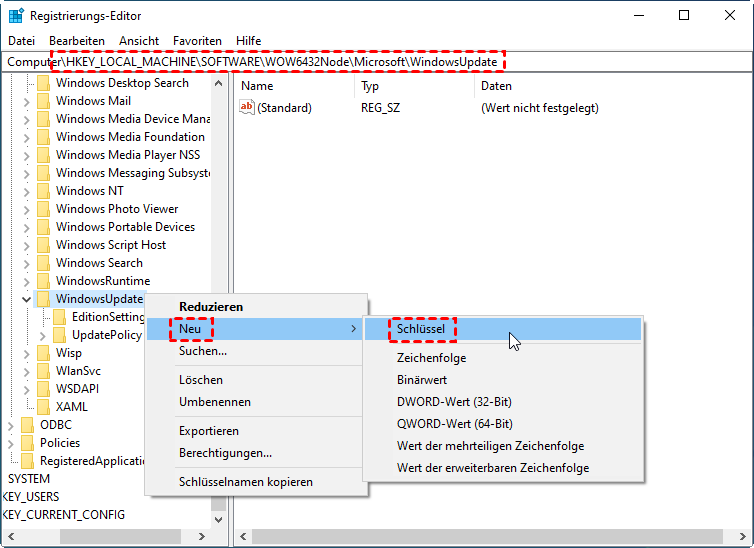This screenshot has width=754, height=548.
Task: Select Schlüssel in the Neu submenu
Action: pos(503,329)
